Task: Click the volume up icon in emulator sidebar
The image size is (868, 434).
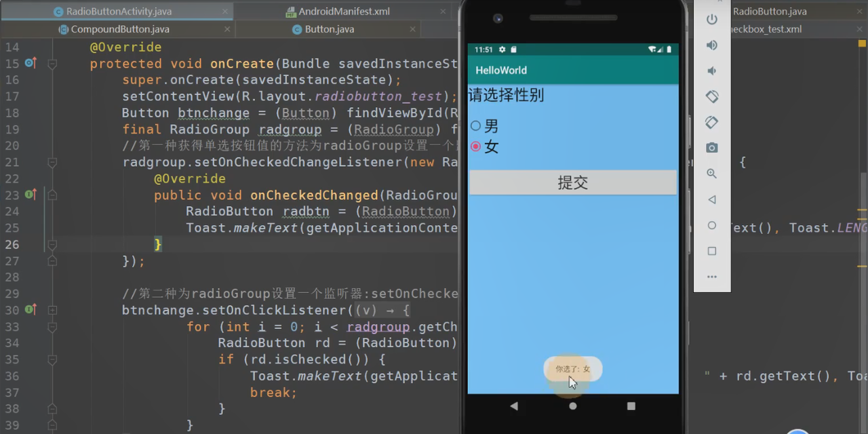Action: coord(711,45)
